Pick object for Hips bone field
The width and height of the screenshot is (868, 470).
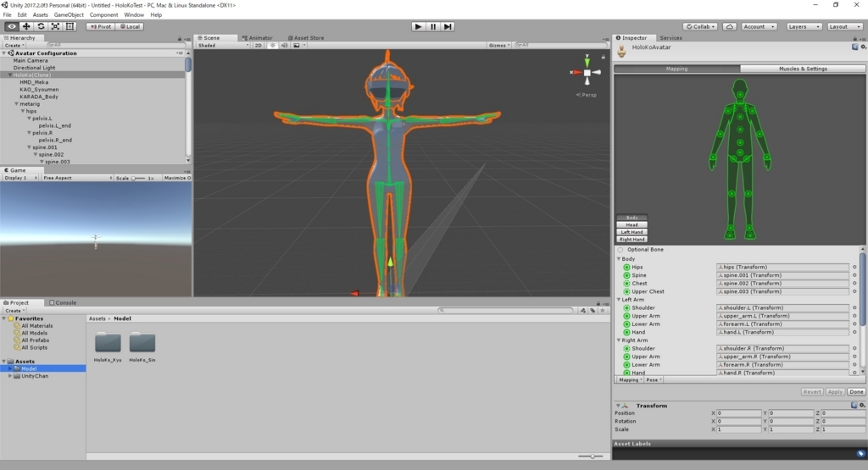(x=854, y=267)
